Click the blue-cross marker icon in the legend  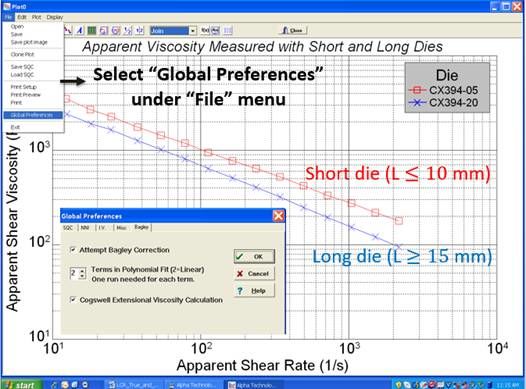417,103
